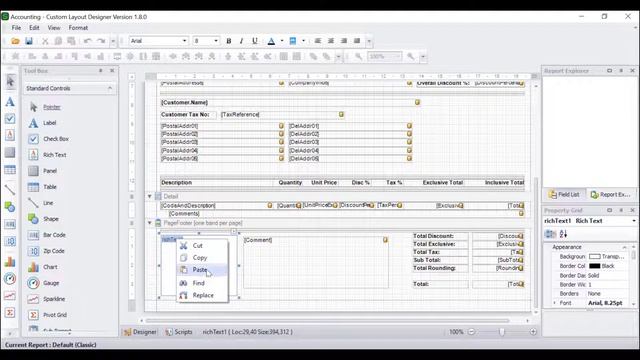
Task: Choose Paste from the context menu
Action: (202, 270)
